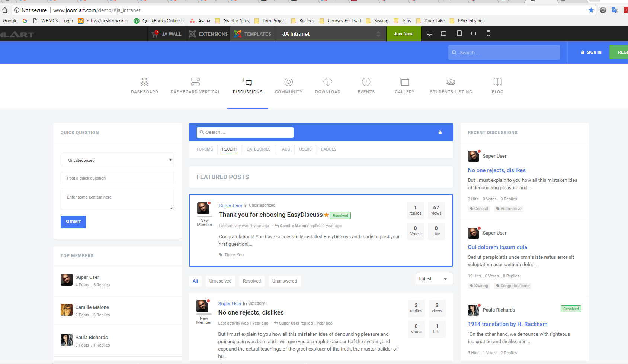Viewport: 628px width, 364px height.
Task: Open the Latest sort dropdown
Action: coord(434,279)
